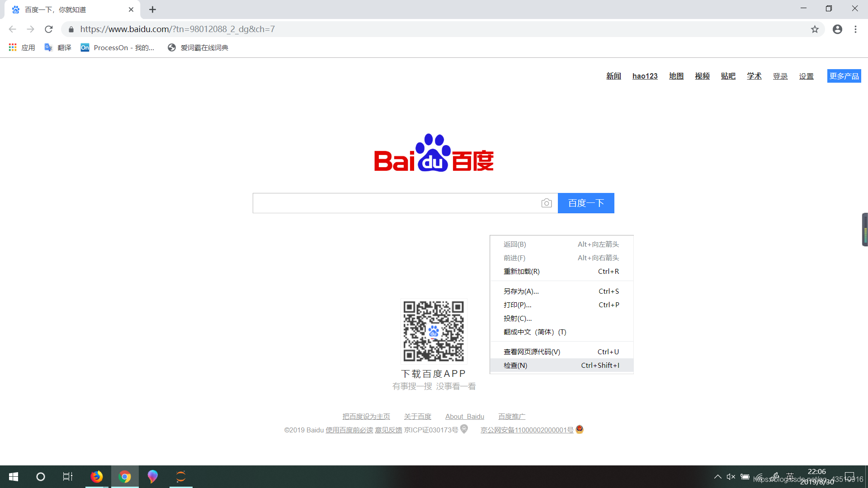Bookmark this page with the star icon
The width and height of the screenshot is (868, 488).
point(815,29)
